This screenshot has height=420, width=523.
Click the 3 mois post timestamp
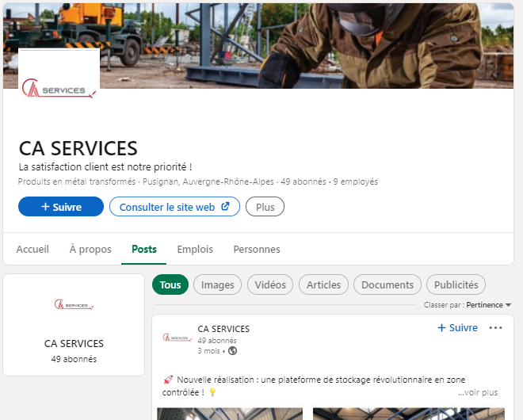point(208,351)
